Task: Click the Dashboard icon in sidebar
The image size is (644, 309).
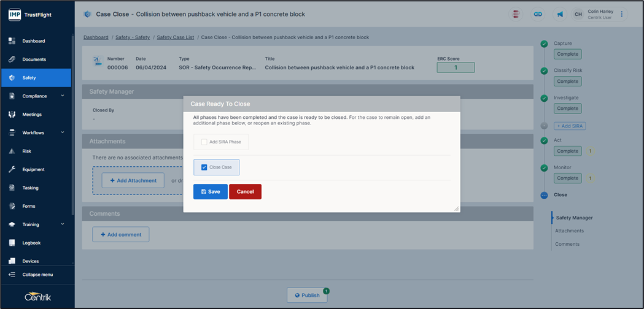Action: pos(12,41)
